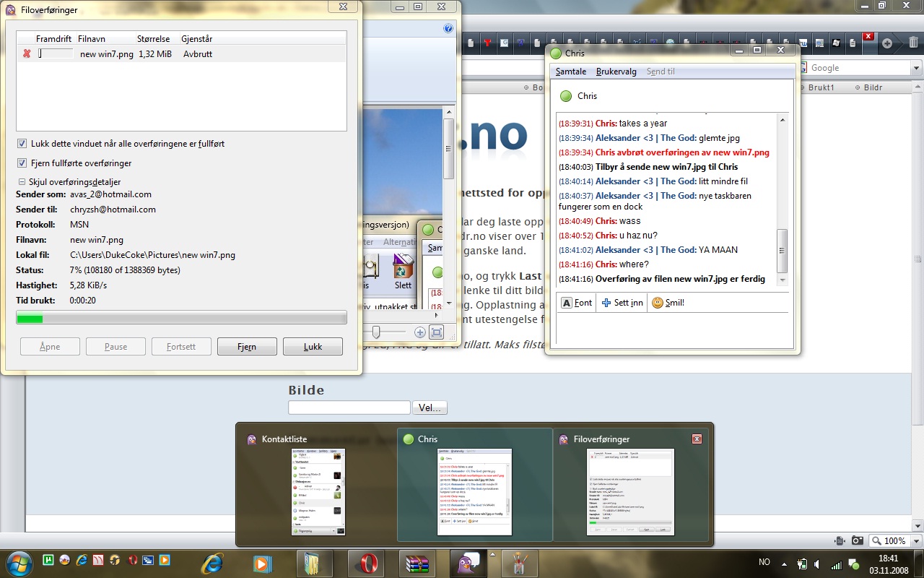The height and width of the screenshot is (578, 924).
Task: Click the Bilde file path field
Action: tap(349, 407)
